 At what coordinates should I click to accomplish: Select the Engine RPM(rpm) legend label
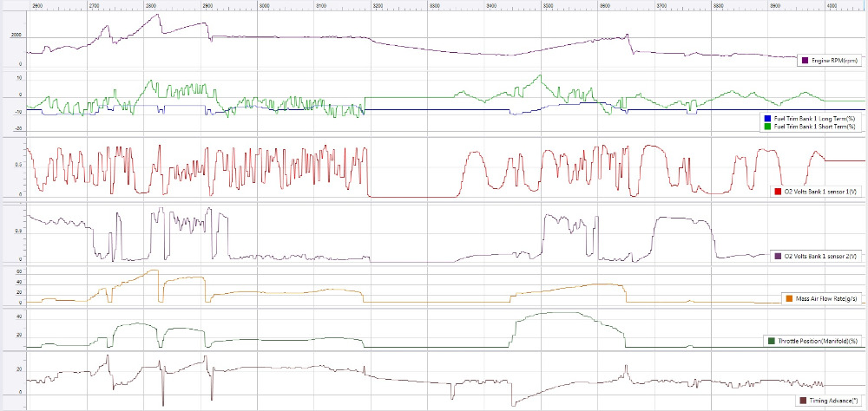[835, 61]
